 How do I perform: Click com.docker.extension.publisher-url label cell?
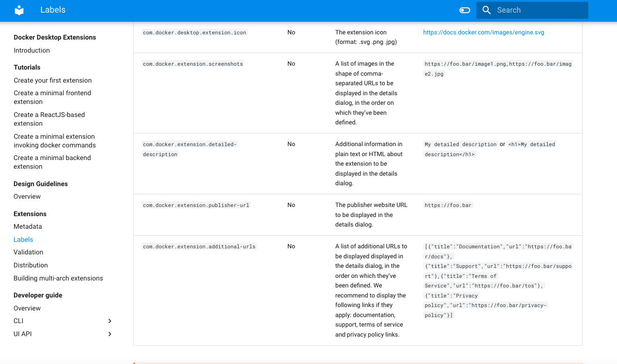196,205
